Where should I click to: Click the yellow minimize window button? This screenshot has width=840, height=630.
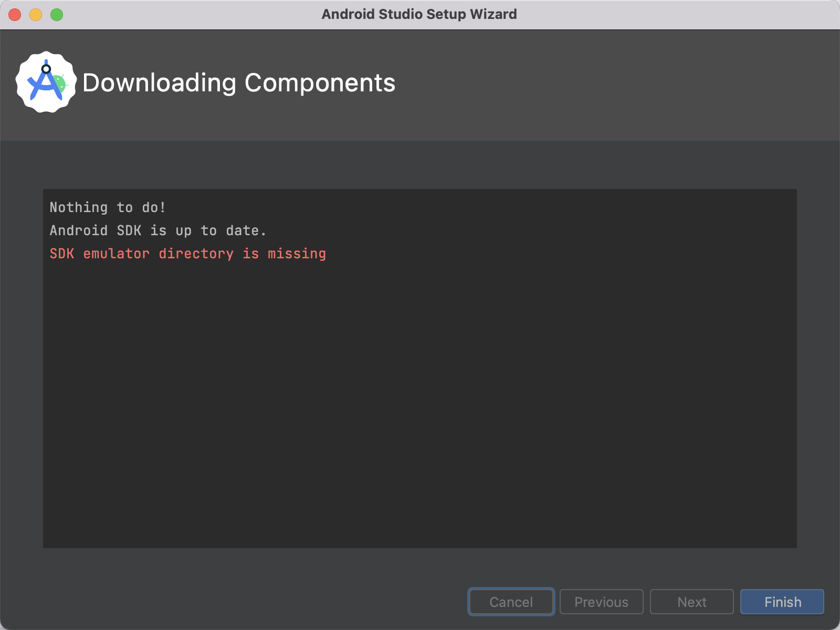(x=36, y=15)
